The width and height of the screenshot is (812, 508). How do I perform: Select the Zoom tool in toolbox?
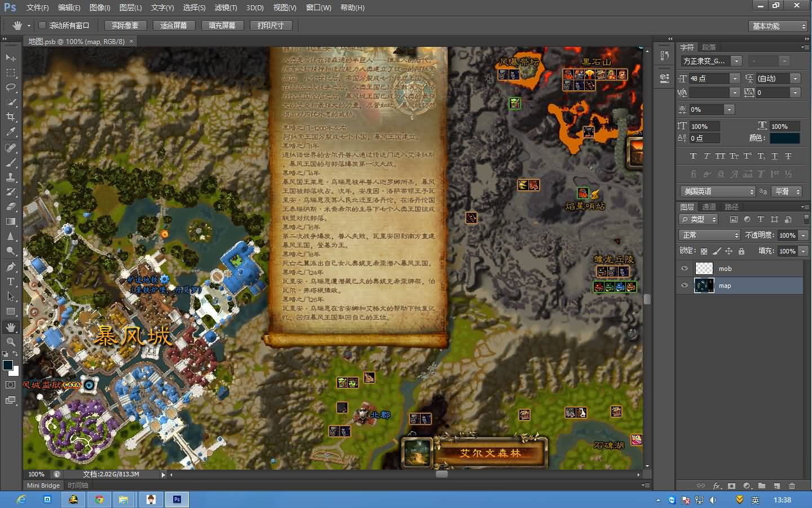pyautogui.click(x=11, y=342)
